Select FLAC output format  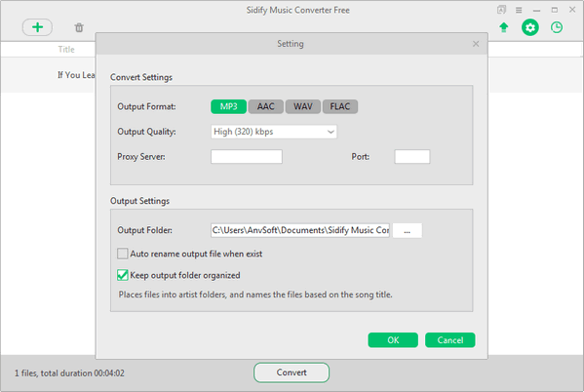pyautogui.click(x=340, y=106)
